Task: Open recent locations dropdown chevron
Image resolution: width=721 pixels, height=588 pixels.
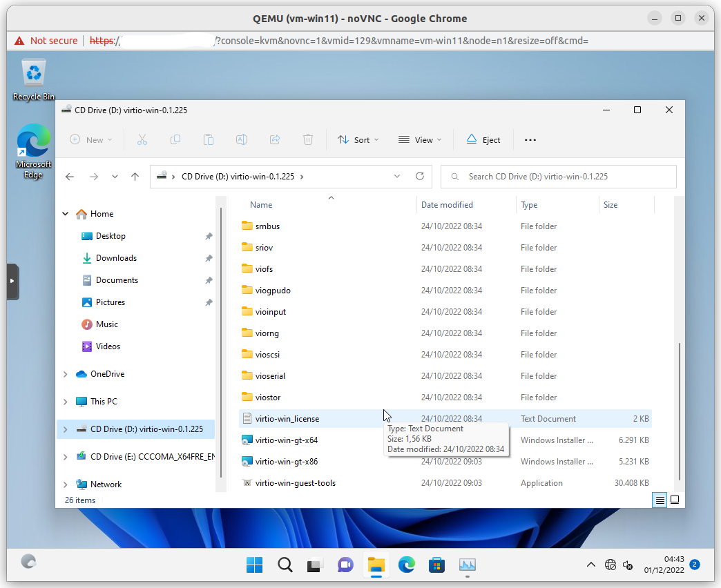Action: 115,177
